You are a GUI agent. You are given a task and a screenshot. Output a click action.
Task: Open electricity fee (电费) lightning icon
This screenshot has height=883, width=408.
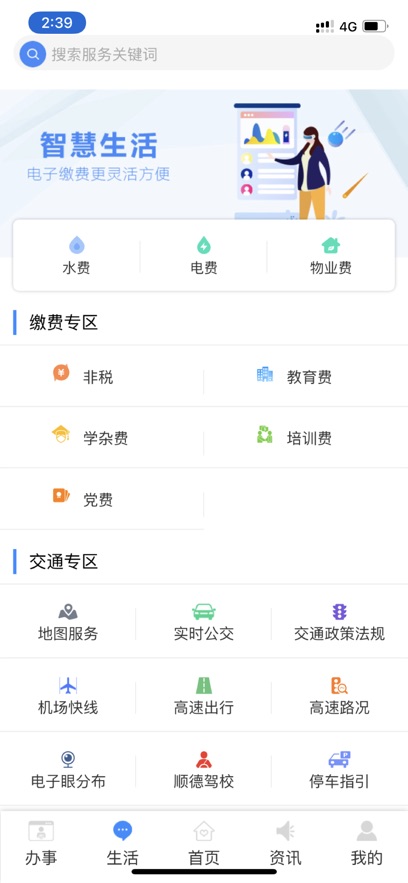[x=204, y=245]
